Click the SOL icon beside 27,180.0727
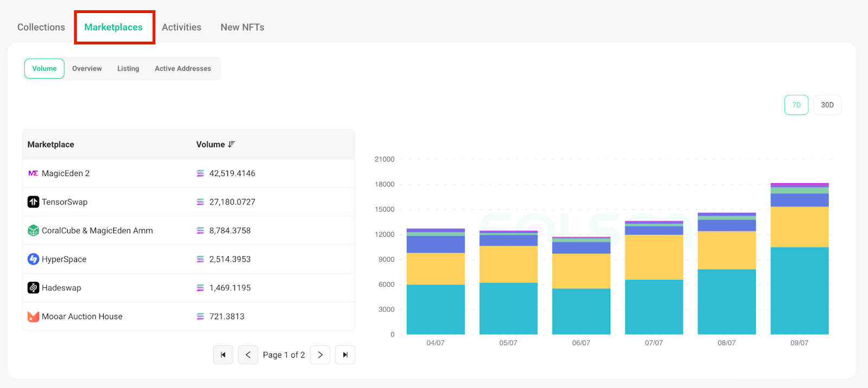The image size is (868, 388). click(200, 202)
